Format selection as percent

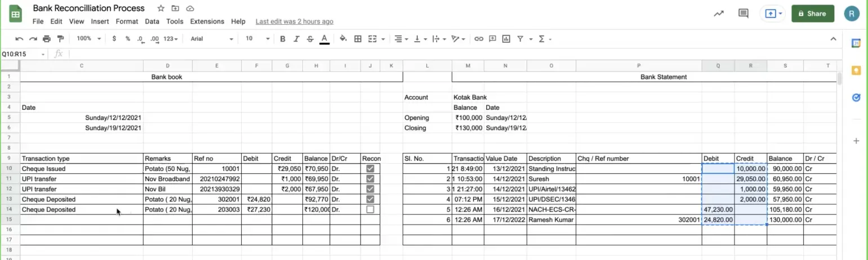coord(128,39)
